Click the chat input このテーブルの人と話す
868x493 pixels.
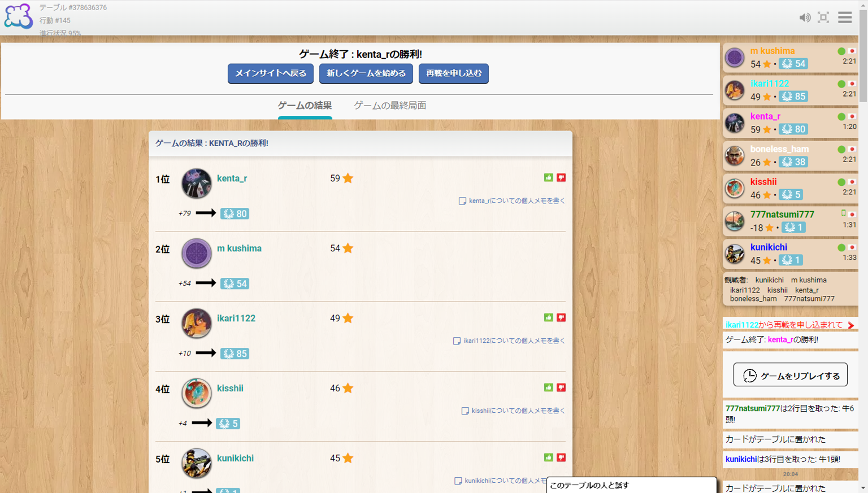tap(631, 485)
